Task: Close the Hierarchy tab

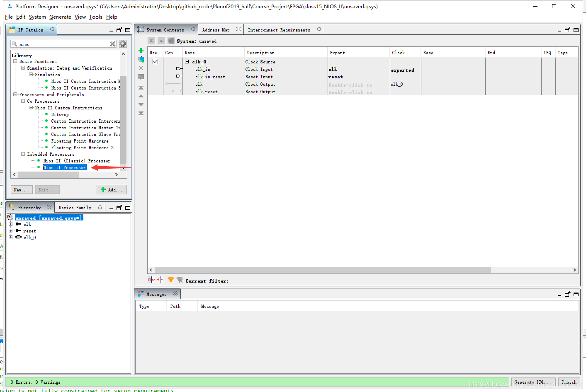Action: [49, 206]
